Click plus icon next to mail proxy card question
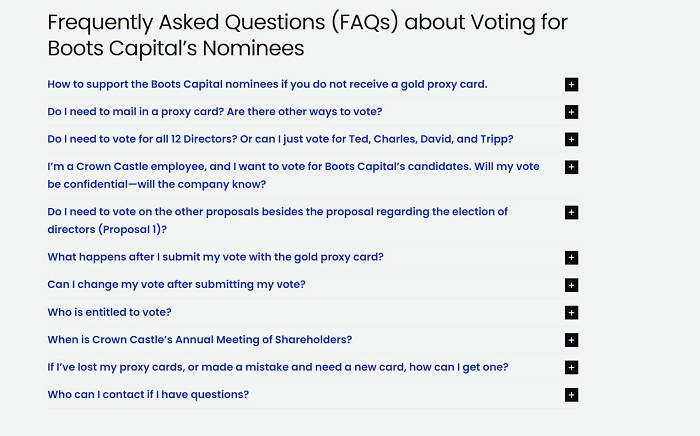Image resolution: width=700 pixels, height=436 pixels. click(571, 112)
